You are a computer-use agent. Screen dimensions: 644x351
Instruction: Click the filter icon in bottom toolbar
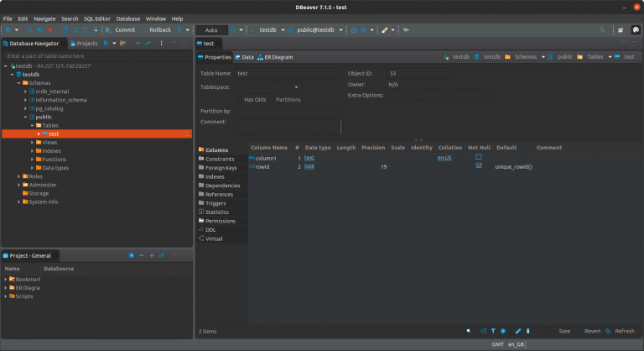(492, 331)
